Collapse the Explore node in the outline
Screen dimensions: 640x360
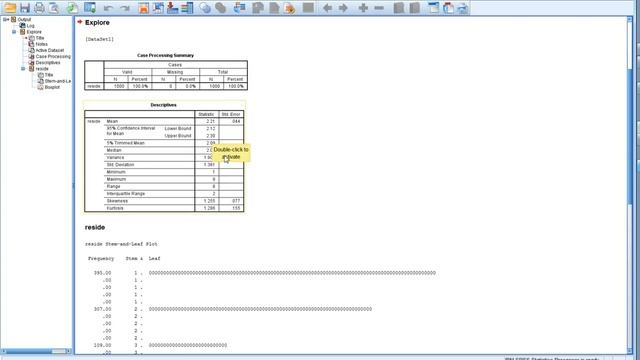tap(14, 31)
